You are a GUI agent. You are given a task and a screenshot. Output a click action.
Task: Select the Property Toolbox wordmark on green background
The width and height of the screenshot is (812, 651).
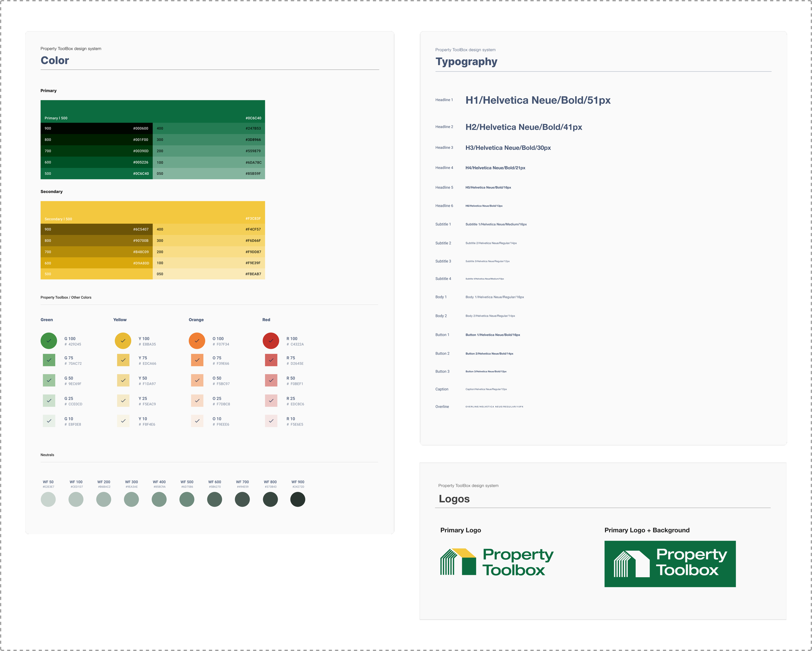(x=691, y=562)
